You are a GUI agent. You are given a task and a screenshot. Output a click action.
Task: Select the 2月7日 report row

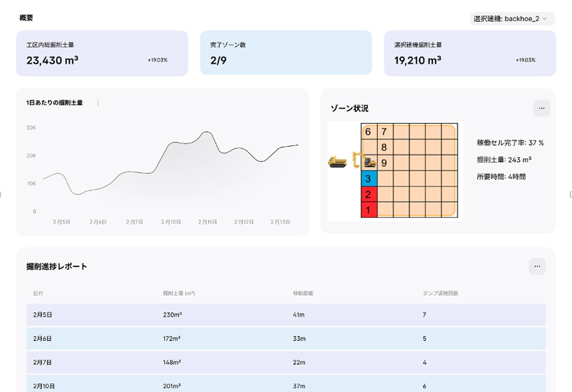click(x=285, y=362)
